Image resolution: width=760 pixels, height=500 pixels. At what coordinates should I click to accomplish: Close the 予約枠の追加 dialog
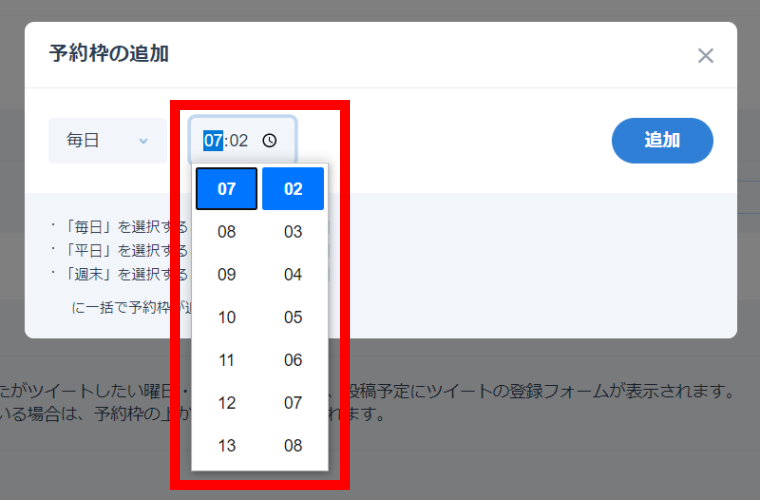click(705, 56)
